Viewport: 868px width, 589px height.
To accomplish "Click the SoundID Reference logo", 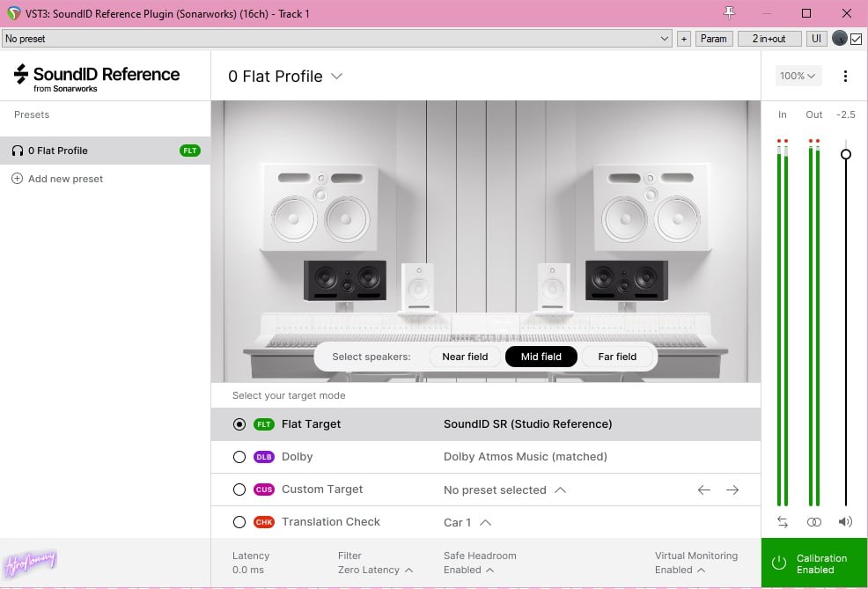I will pos(97,78).
